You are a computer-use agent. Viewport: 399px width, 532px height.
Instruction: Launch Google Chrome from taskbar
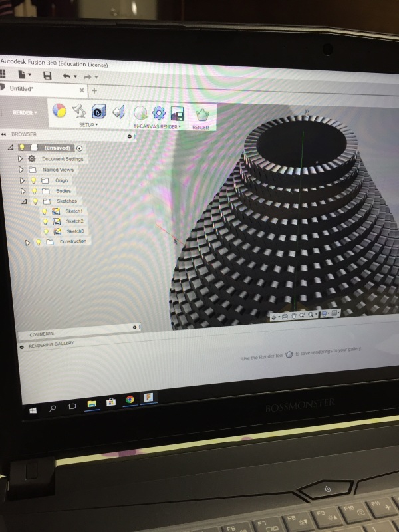pyautogui.click(x=130, y=400)
